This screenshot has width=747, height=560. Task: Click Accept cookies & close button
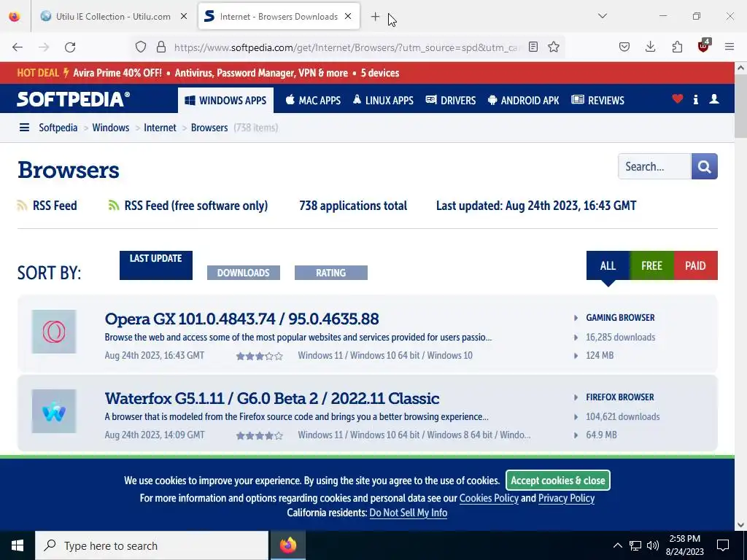click(558, 480)
